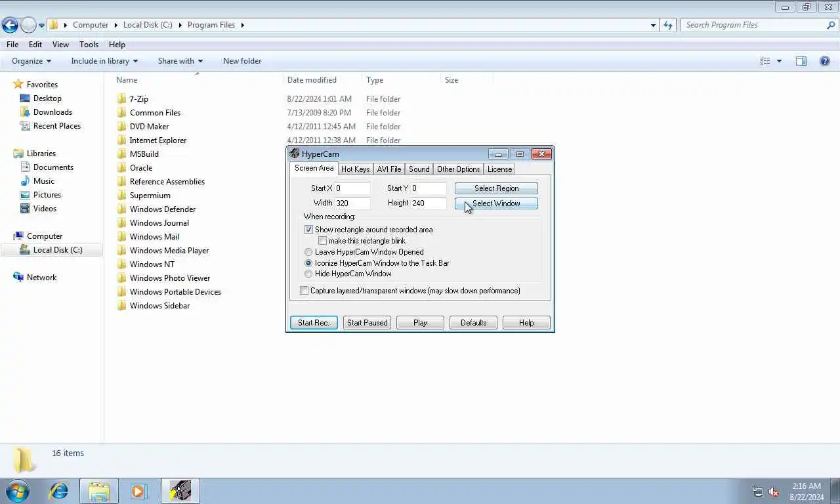Image resolution: width=840 pixels, height=504 pixels.
Task: Click the muted volume tray icon
Action: point(774,492)
